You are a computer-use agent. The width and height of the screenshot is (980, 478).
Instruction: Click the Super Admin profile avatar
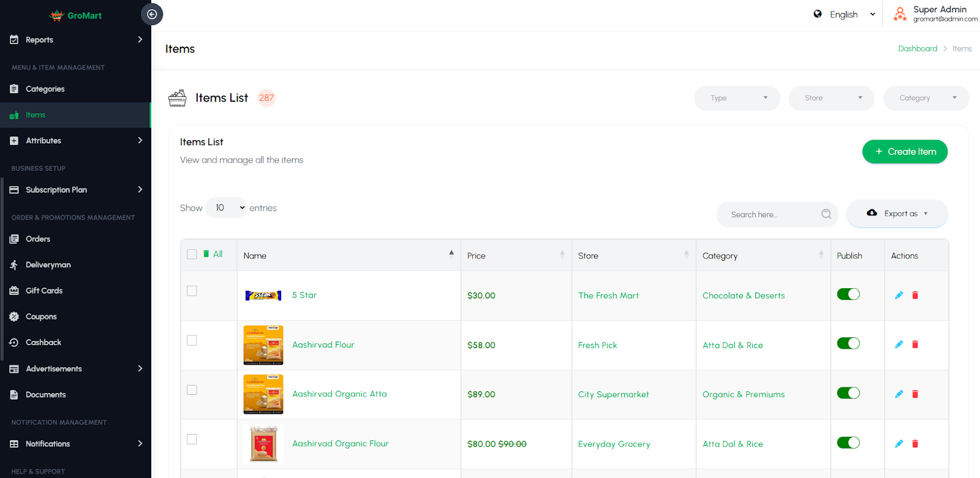point(900,14)
